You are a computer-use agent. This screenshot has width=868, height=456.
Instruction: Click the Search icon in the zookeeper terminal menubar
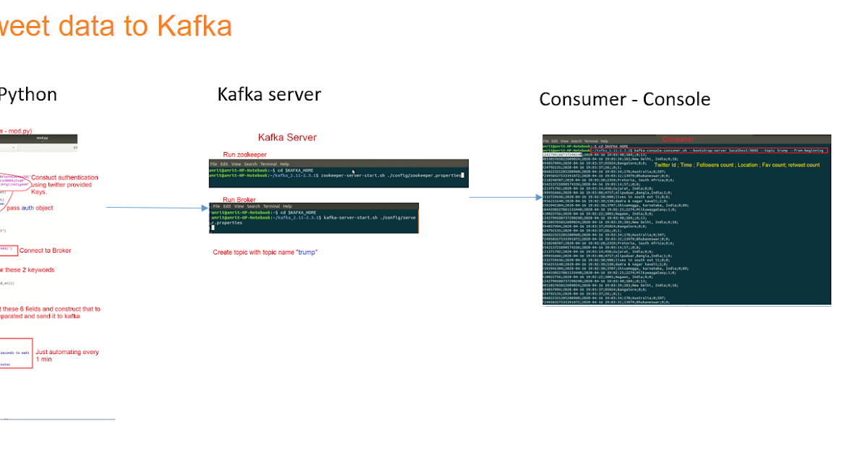(250, 164)
